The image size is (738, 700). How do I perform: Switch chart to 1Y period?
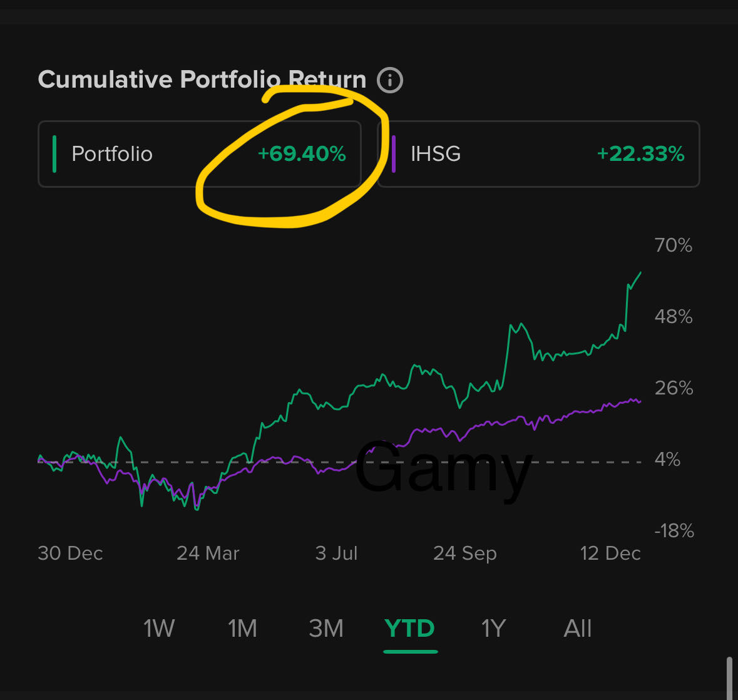(493, 628)
